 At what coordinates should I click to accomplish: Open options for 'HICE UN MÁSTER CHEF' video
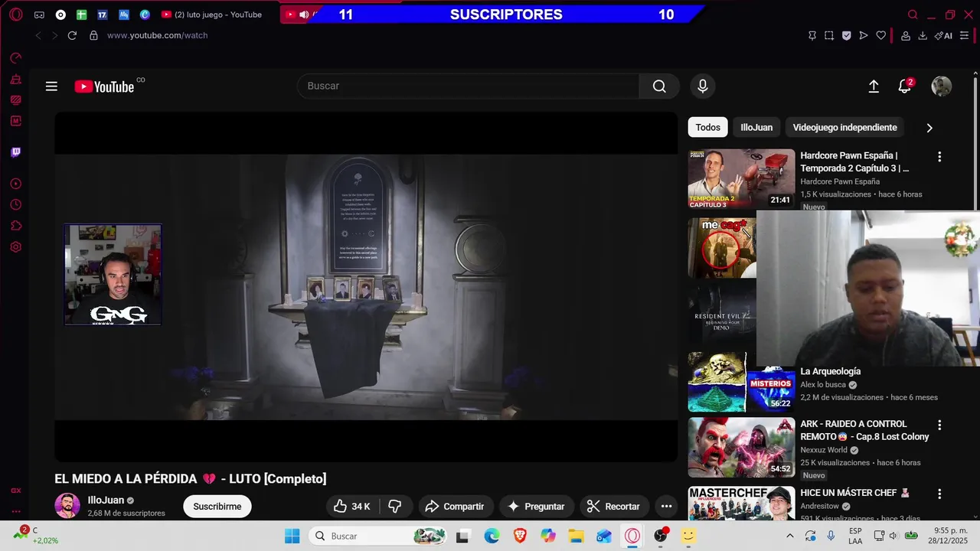pyautogui.click(x=939, y=494)
